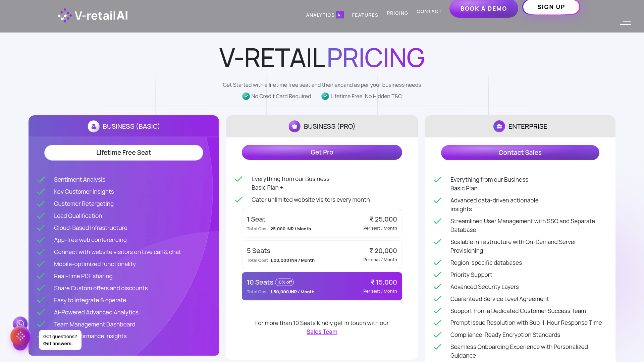Viewport: 644px width, 362px height.
Task: Click checkmark beside Cater unlimited website visitors
Action: [238, 200]
